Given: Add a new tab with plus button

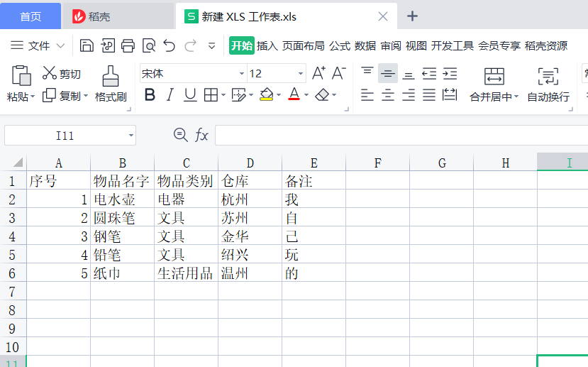Looking at the screenshot, I should coord(412,16).
